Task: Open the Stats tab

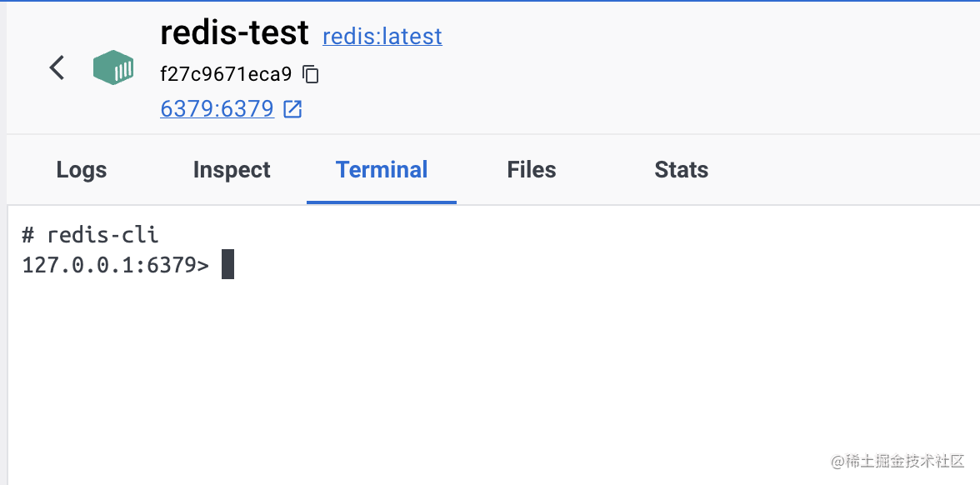Action: [x=681, y=169]
